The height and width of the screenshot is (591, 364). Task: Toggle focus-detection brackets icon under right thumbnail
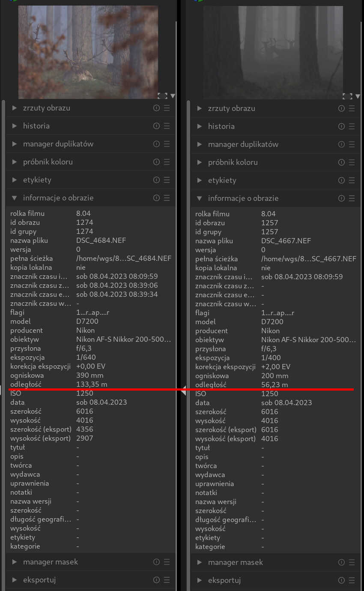(x=347, y=96)
